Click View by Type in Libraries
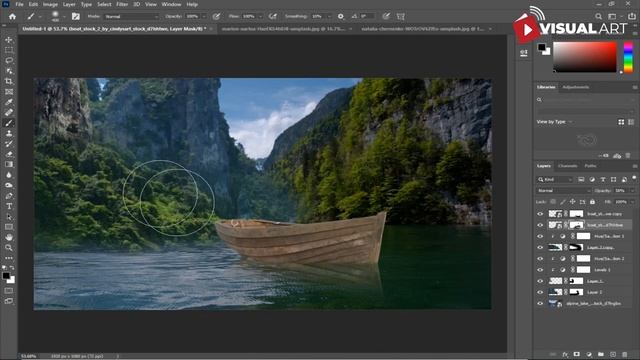 (551, 122)
